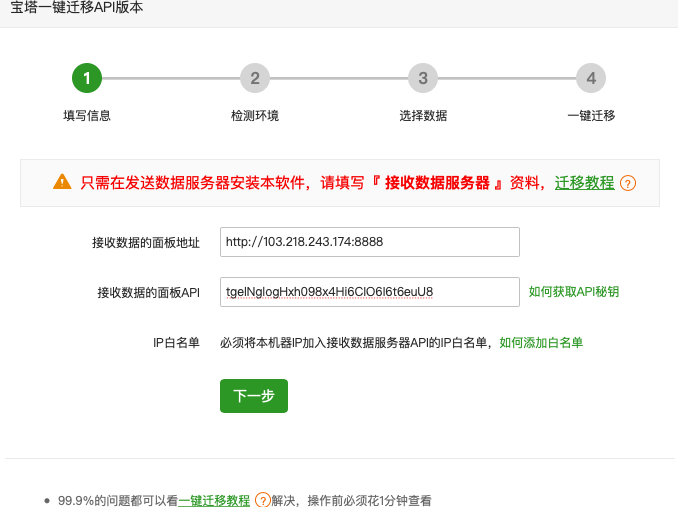Click the 接收数据的面板地址 input field
Viewport: 678px width, 507px height.
(370, 242)
